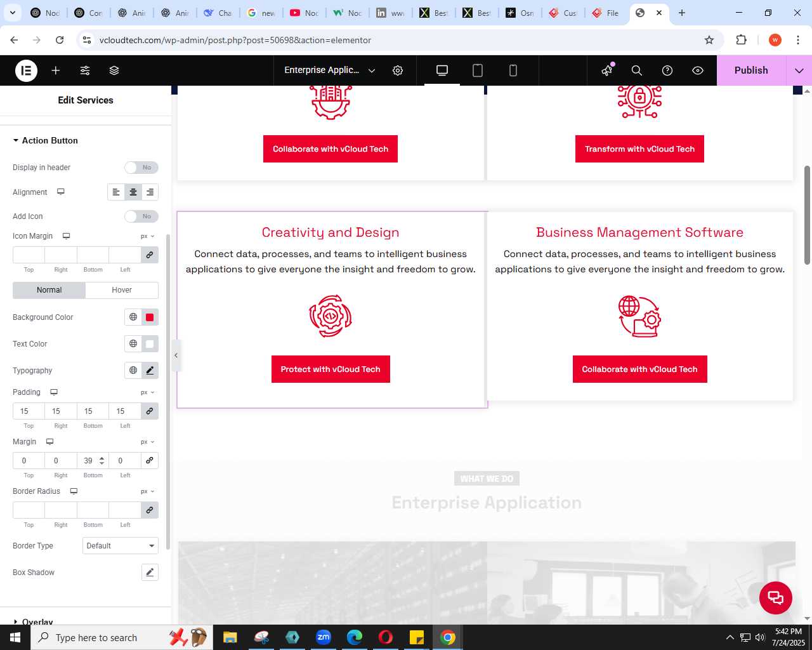Viewport: 812px width, 650px height.
Task: Open Background Color global colors globe
Action: coord(133,317)
